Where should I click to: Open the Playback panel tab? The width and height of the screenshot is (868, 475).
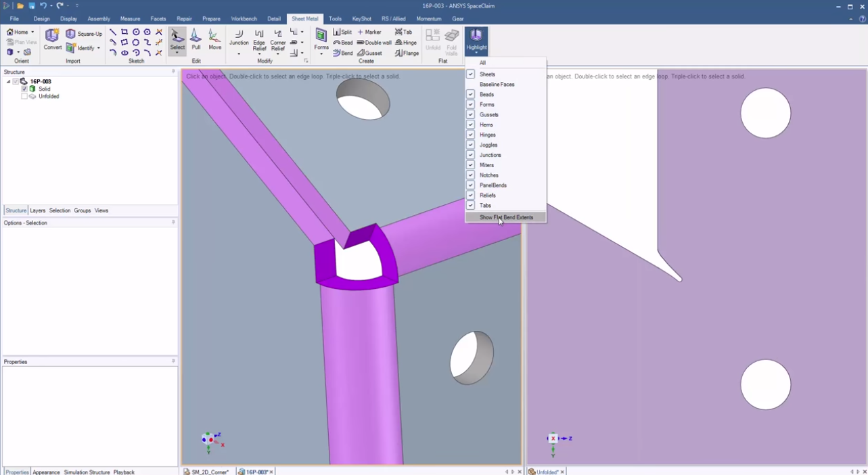pos(124,472)
